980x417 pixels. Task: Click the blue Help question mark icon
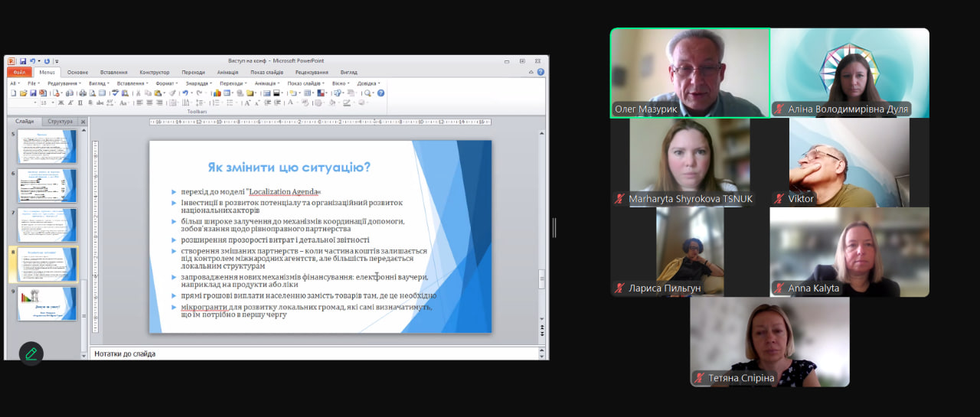coord(381,93)
